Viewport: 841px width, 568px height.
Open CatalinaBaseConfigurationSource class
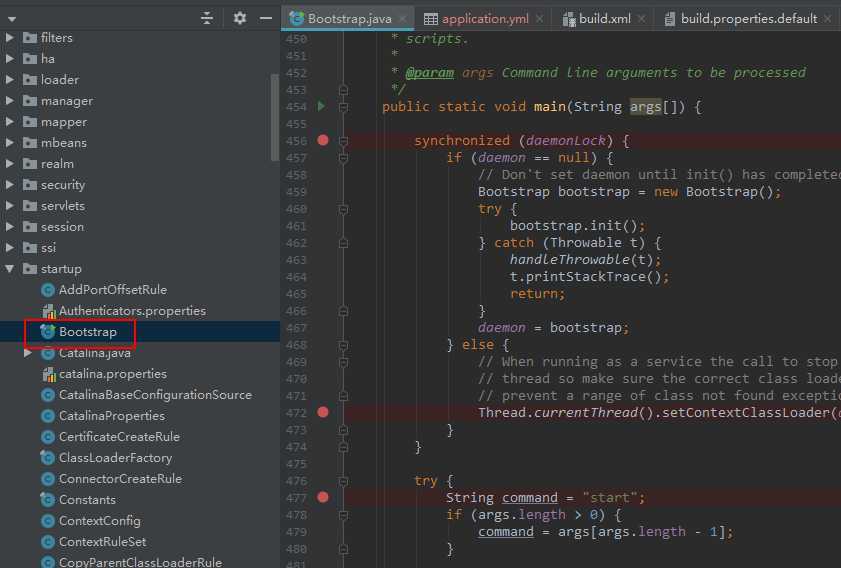[x=155, y=395]
